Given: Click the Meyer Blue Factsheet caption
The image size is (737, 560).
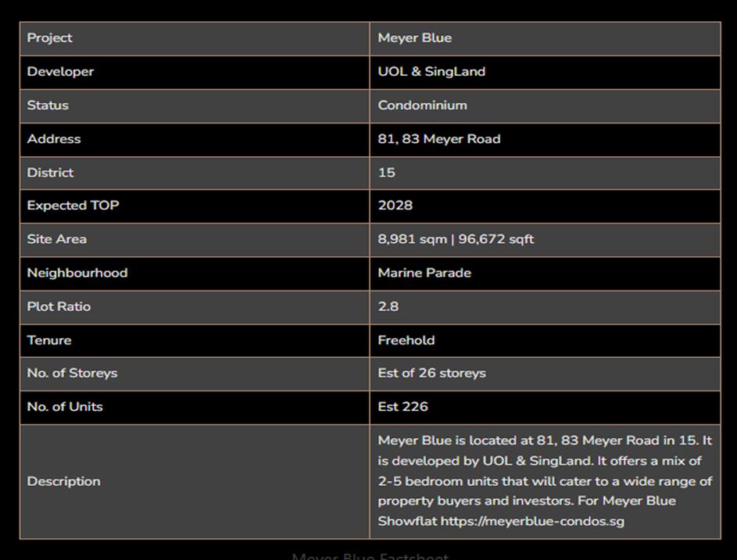Looking at the screenshot, I should coord(370,556).
